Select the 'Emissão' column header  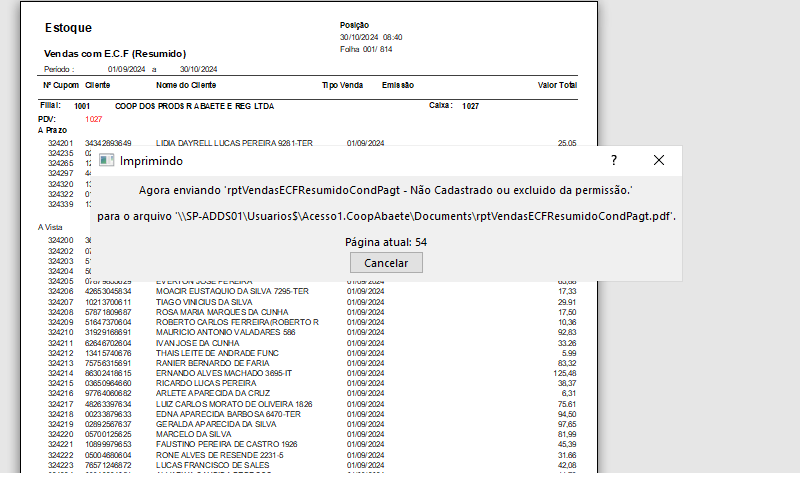[x=398, y=85]
